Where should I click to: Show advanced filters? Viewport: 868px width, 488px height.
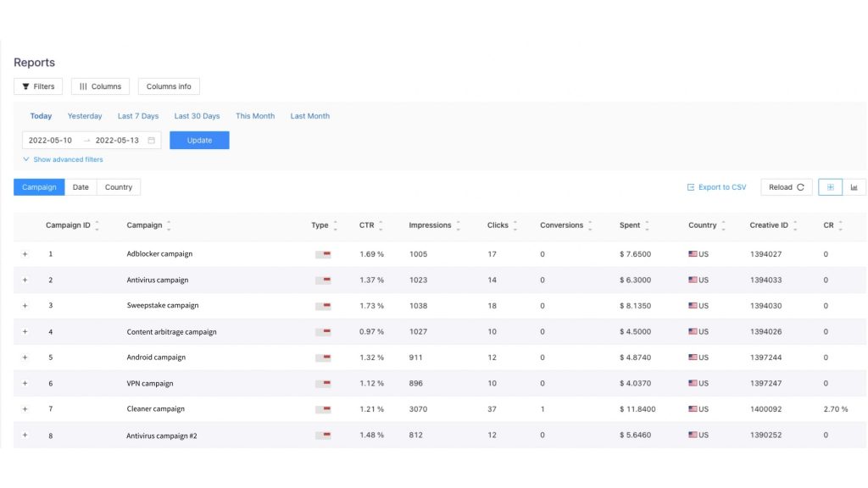click(63, 159)
